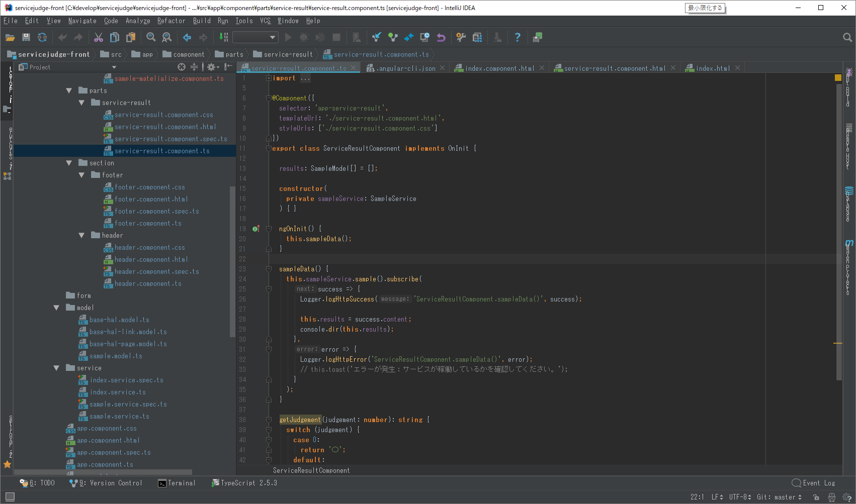Image resolution: width=856 pixels, height=504 pixels.
Task: Open the run configuration dropdown
Action: [x=255, y=37]
